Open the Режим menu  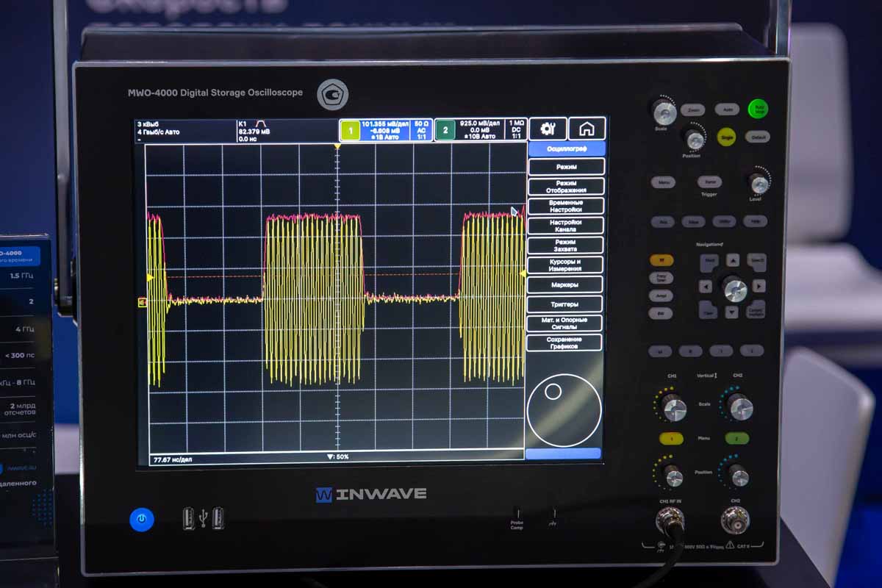click(566, 167)
